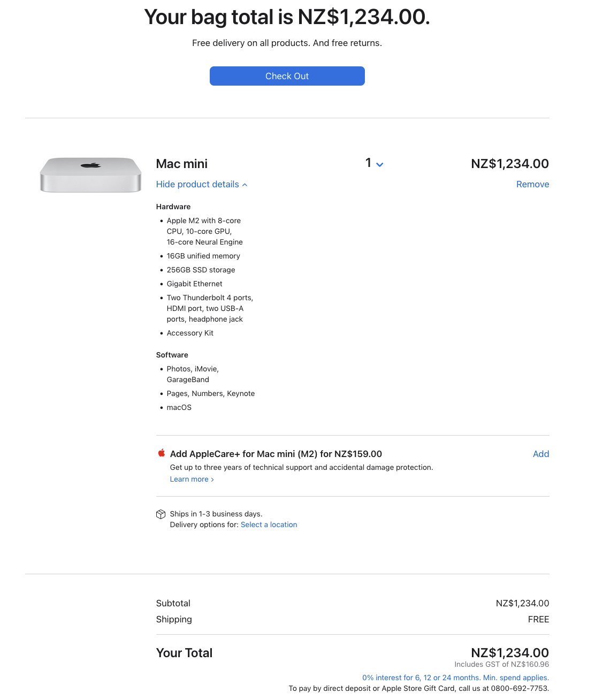Open the AppleCare+ Learn more link
603x700 pixels.
pyautogui.click(x=189, y=479)
